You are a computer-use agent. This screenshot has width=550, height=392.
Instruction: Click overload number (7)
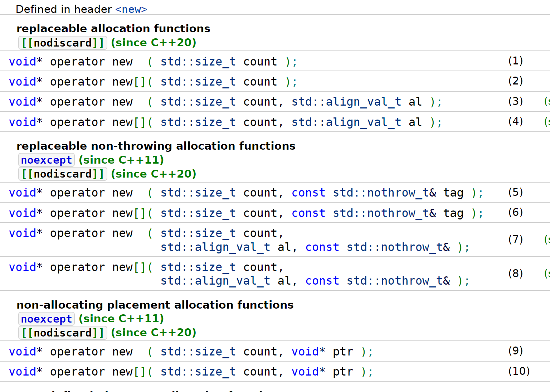(x=516, y=239)
